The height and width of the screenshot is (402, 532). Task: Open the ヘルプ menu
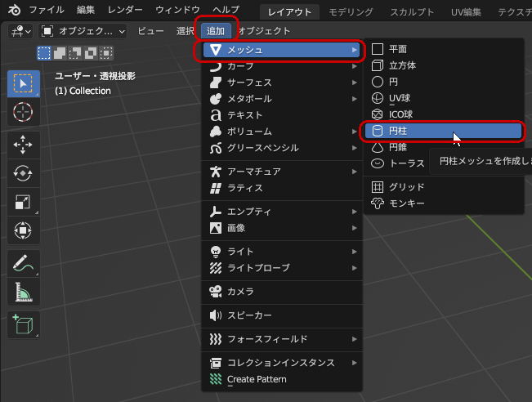pyautogui.click(x=226, y=10)
